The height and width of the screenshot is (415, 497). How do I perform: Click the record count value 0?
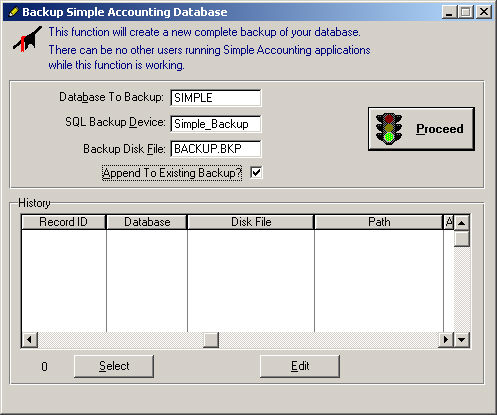[44, 367]
